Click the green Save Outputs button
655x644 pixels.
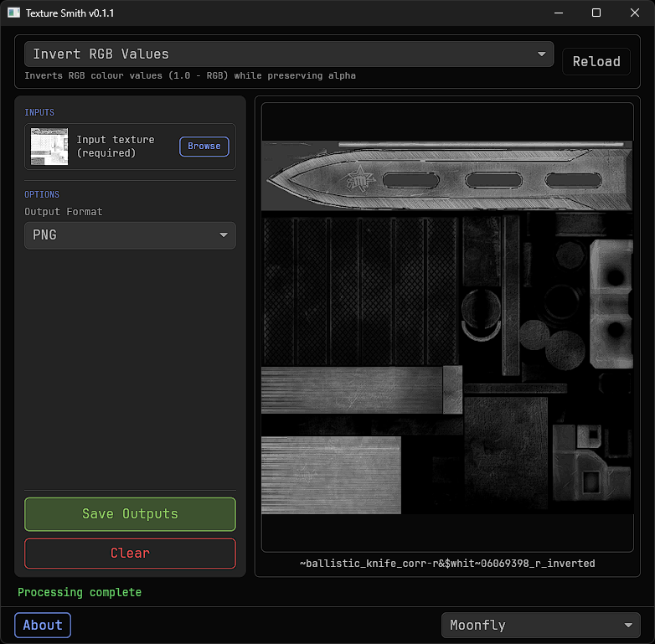click(130, 514)
